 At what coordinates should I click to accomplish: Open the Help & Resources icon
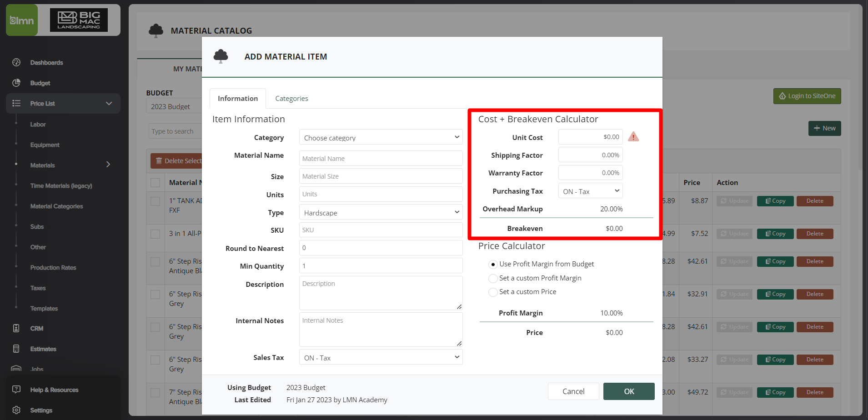click(16, 390)
